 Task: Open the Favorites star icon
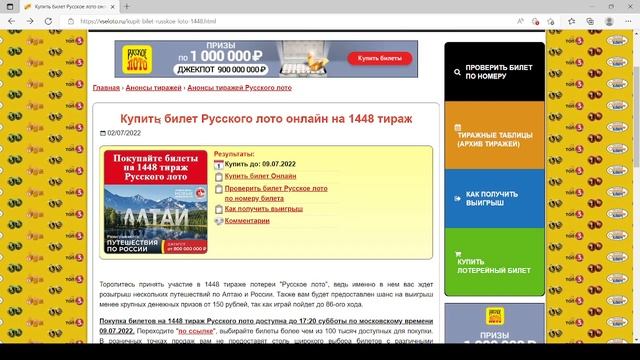click(571, 21)
